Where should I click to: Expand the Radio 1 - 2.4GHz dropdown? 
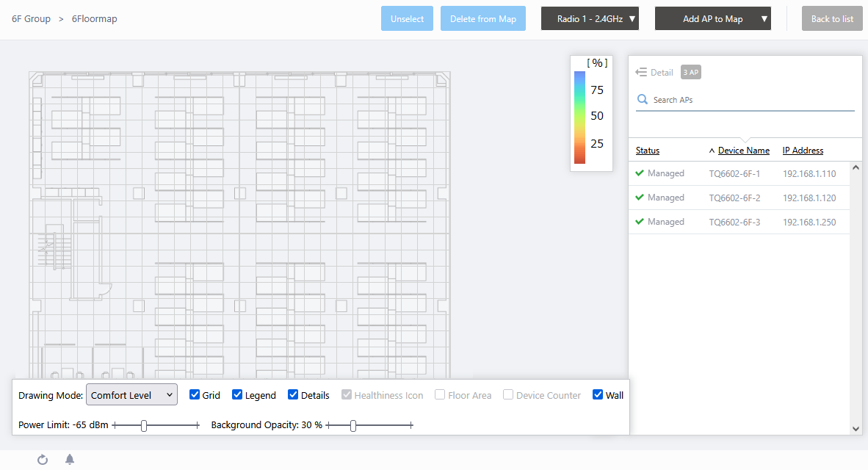coord(590,19)
